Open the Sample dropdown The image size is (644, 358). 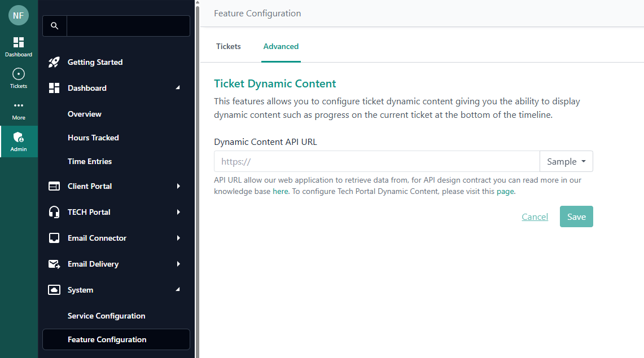[566, 161]
